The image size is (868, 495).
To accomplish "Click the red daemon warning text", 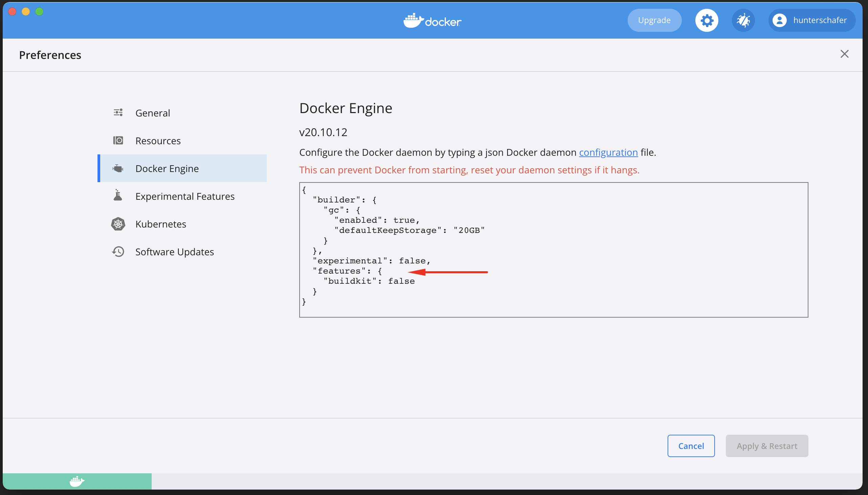I will [x=469, y=170].
